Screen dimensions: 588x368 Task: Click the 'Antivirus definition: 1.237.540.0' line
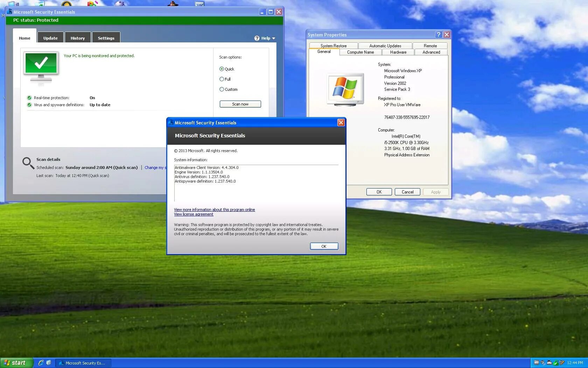[x=202, y=177]
